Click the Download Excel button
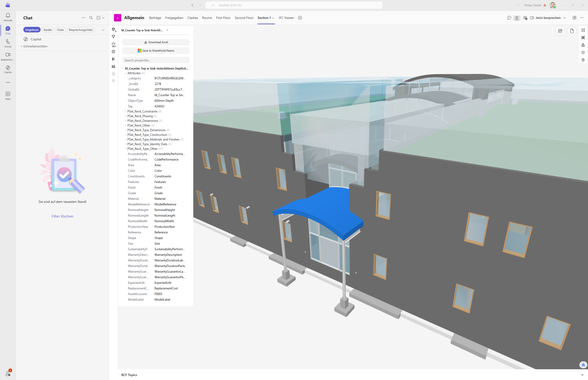Image resolution: width=588 pixels, height=380 pixels. 156,42
